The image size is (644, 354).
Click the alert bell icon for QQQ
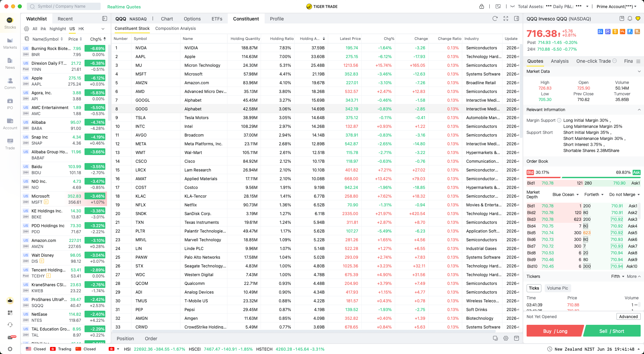(x=630, y=19)
